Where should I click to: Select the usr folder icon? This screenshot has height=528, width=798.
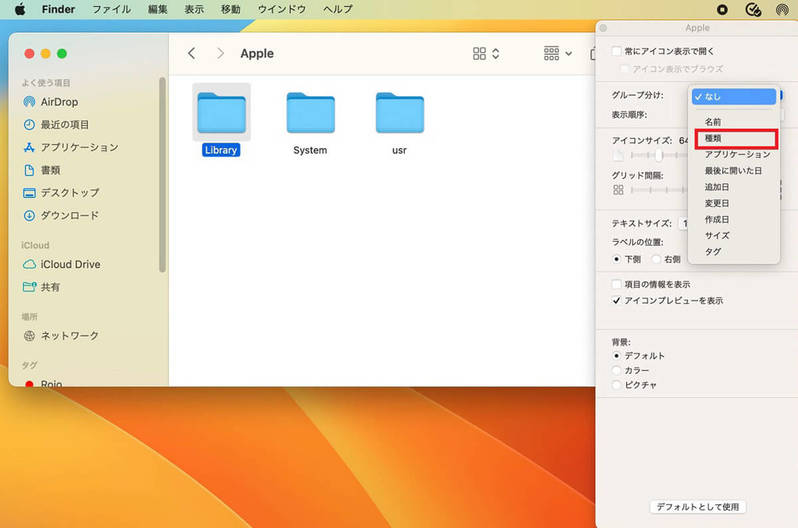coord(400,113)
